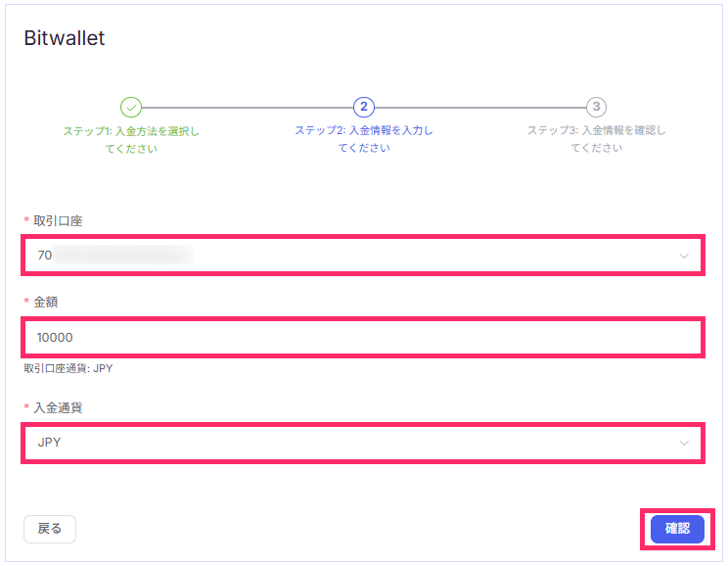
Task: Click the step 3 circle indicator
Action: (596, 108)
